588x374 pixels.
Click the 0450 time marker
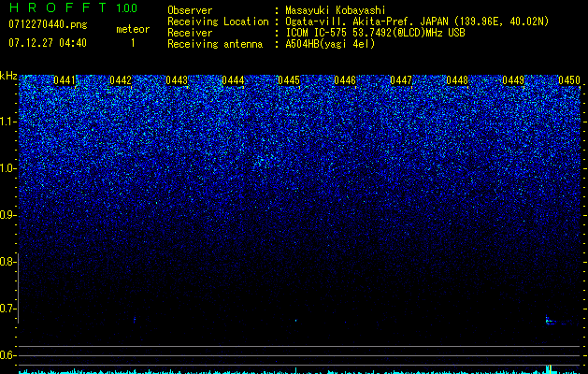(569, 80)
